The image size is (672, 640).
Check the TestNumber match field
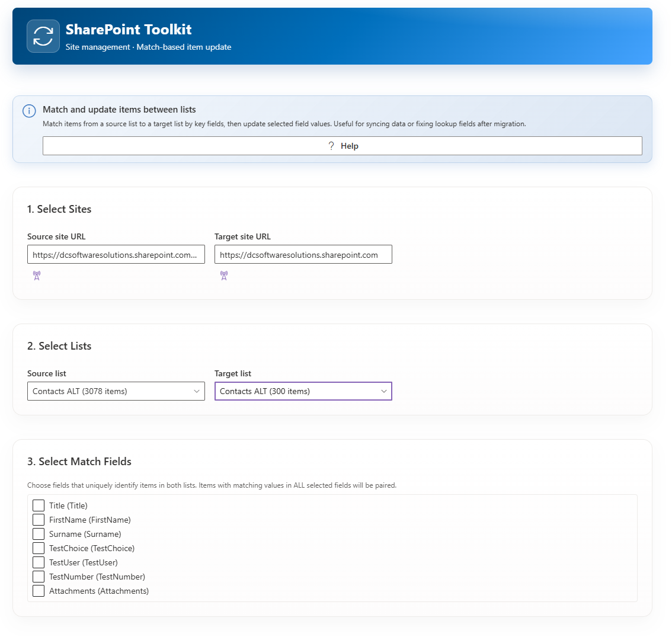(39, 577)
